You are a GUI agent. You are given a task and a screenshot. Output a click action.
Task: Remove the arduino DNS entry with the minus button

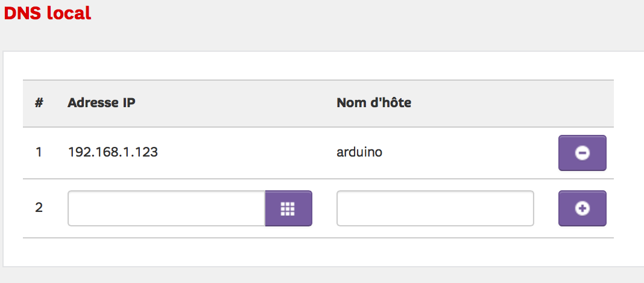click(x=582, y=152)
